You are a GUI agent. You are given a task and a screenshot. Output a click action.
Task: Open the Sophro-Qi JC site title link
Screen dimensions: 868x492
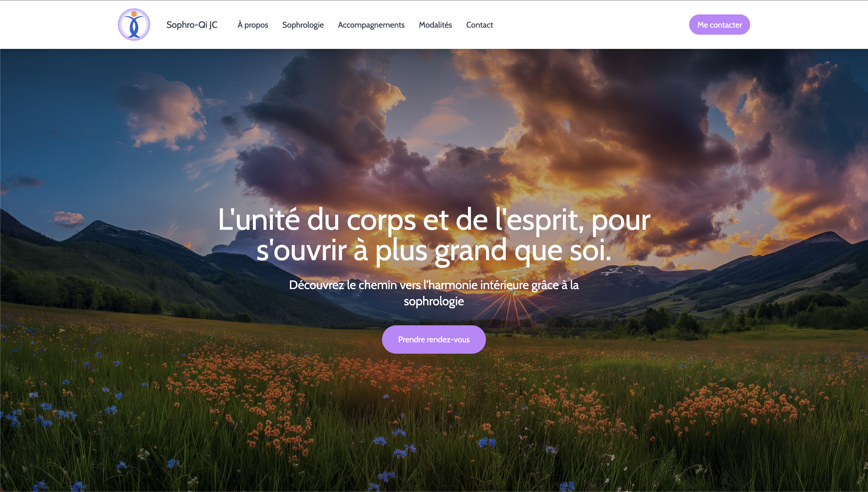192,25
